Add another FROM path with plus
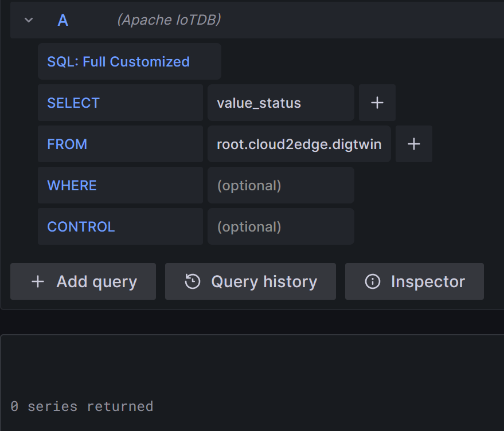 tap(413, 144)
